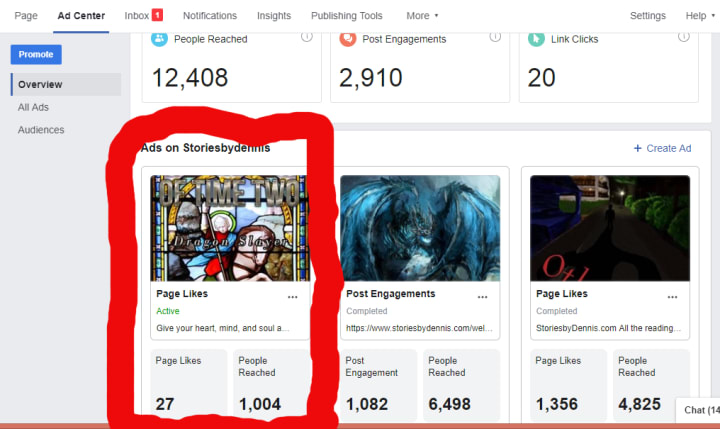Switch to the Insights tab

[x=274, y=16]
